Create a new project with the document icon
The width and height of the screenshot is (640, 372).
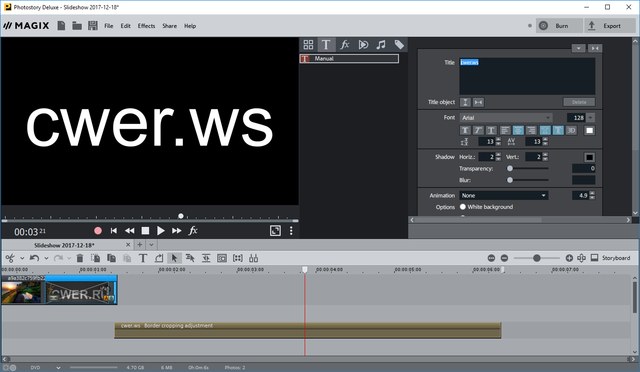pos(61,26)
